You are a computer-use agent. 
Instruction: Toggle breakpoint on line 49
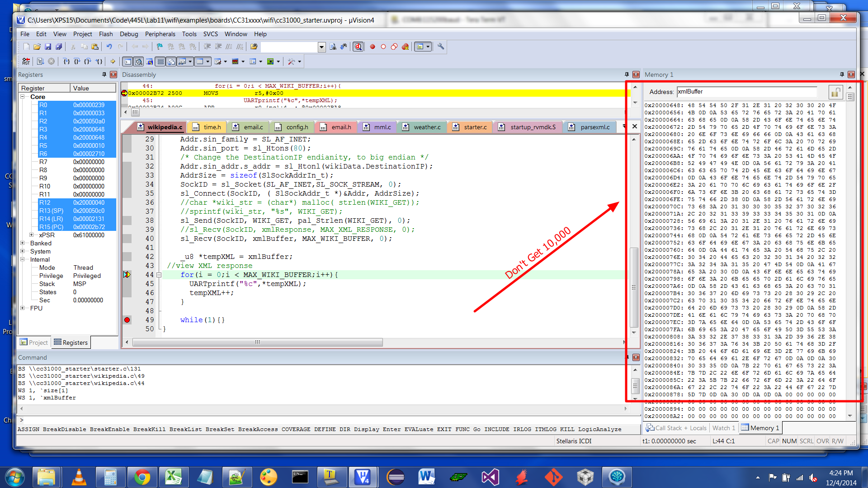pos(127,320)
